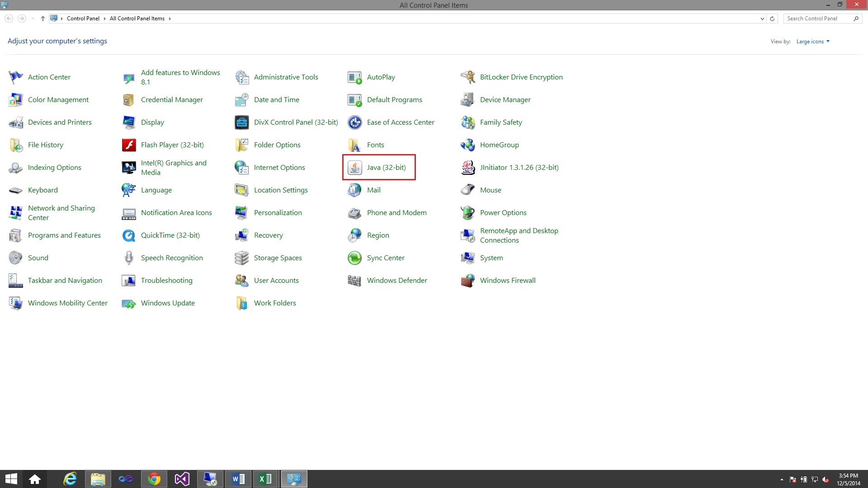Open the Java (32-bit) icon
Image resolution: width=868 pixels, height=488 pixels.
tap(354, 168)
